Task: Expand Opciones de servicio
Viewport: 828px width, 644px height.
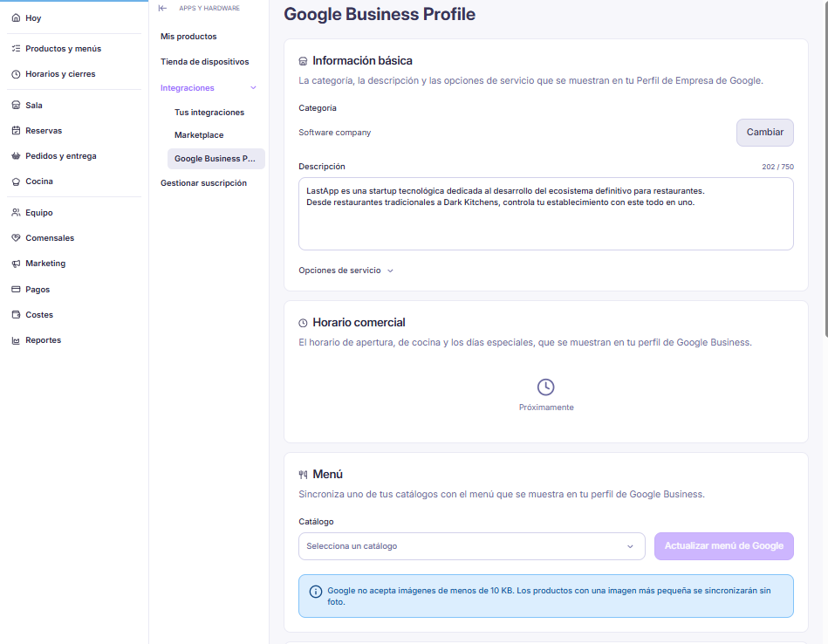Action: 346,271
